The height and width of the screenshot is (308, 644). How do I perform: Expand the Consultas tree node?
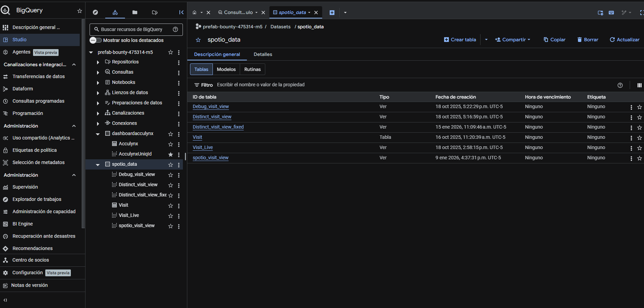tap(98, 73)
